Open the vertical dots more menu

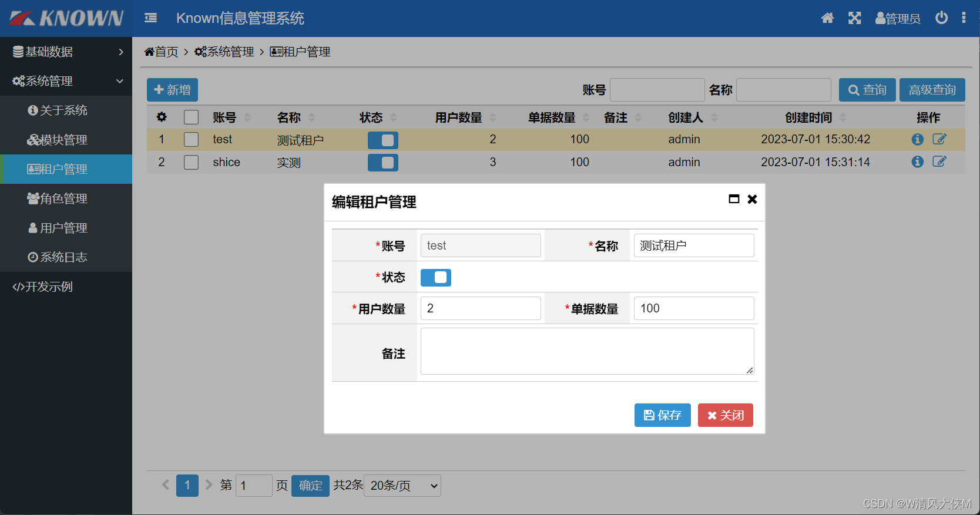(964, 18)
